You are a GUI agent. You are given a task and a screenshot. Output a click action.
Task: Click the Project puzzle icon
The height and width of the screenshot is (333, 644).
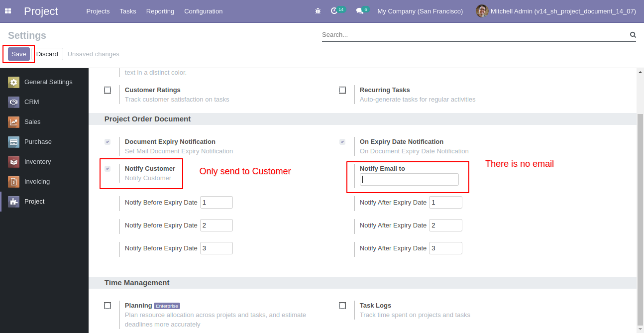tap(14, 202)
